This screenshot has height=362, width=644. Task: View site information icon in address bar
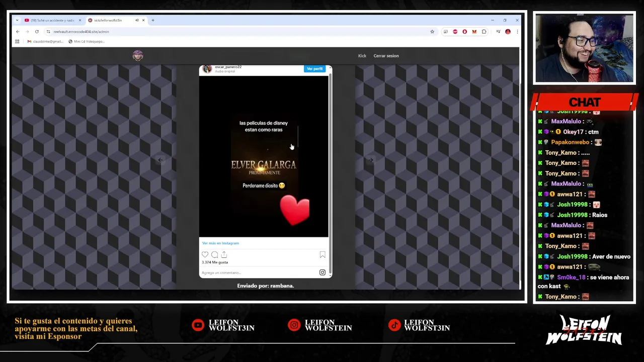click(x=48, y=32)
